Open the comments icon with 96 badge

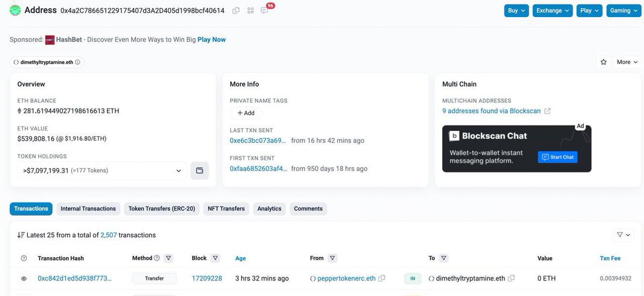[265, 10]
